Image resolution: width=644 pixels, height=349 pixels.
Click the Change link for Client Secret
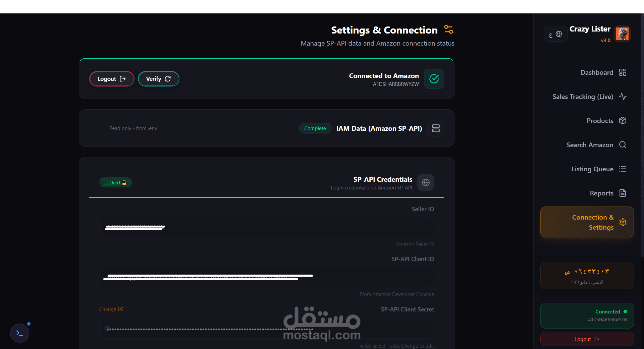pos(111,309)
